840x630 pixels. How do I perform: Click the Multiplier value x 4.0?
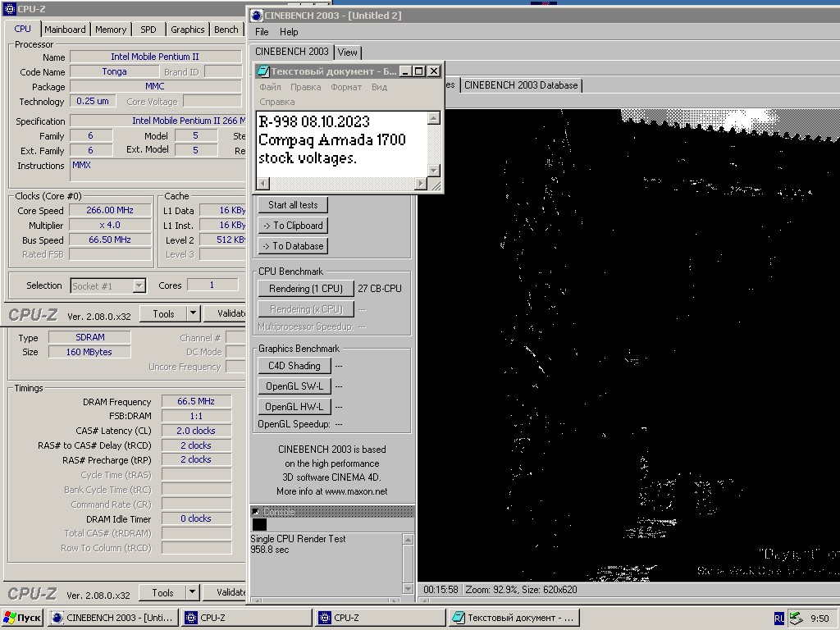110,226
